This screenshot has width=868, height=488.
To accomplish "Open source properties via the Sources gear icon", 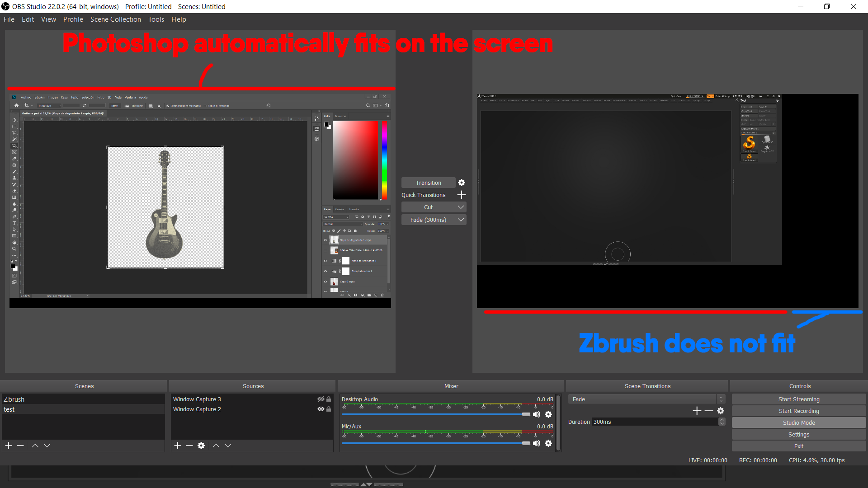I will pyautogui.click(x=201, y=446).
